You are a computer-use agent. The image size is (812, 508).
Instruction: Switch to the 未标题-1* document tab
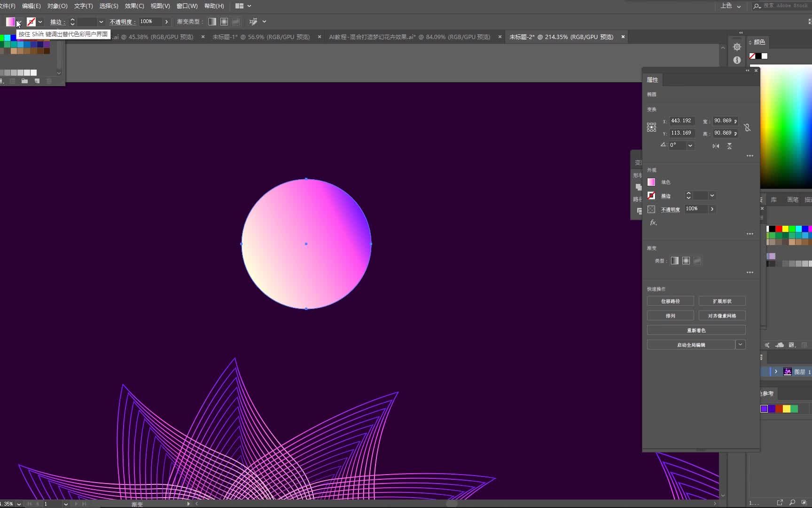point(261,37)
